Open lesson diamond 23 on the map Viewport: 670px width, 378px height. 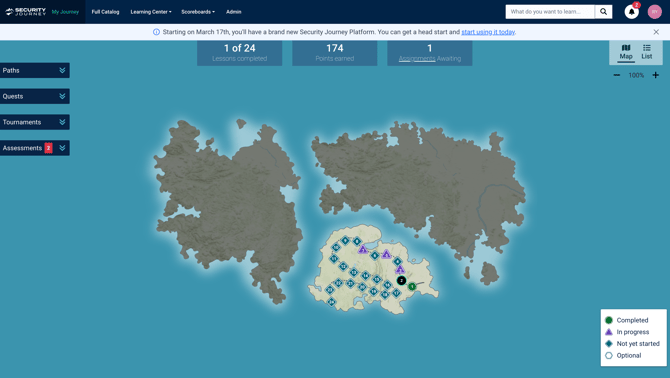(330, 290)
